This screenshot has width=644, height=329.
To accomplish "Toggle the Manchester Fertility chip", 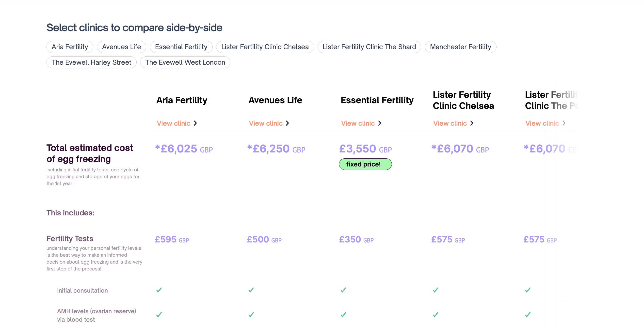I will [461, 47].
